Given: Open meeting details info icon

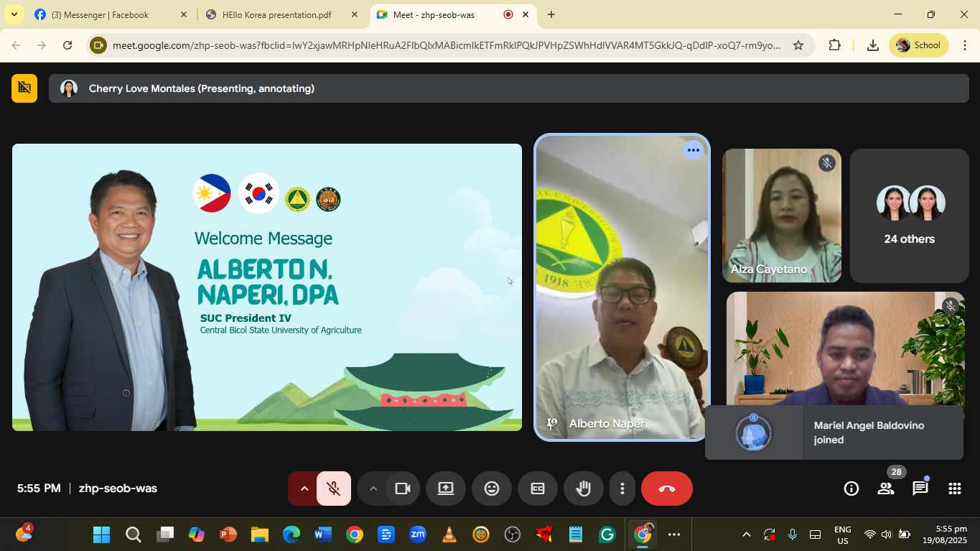Looking at the screenshot, I should [x=851, y=489].
